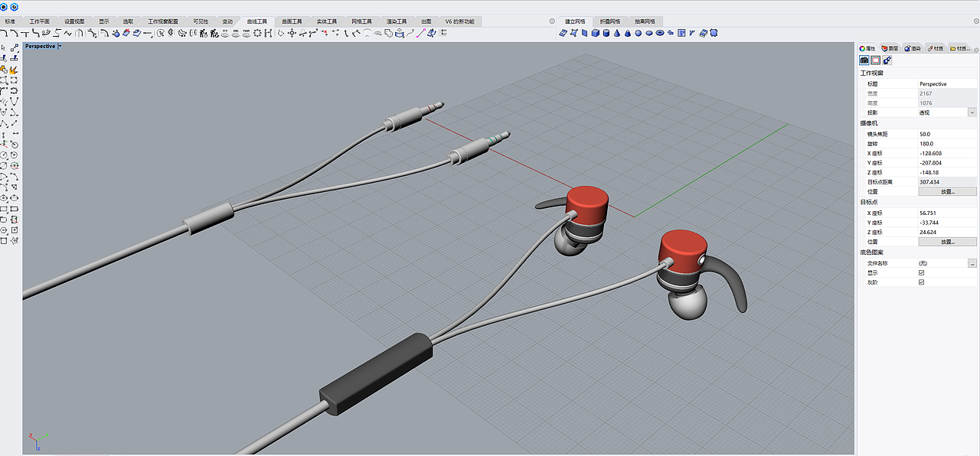
Task: Open the 渲染 panel tab
Action: (912, 48)
